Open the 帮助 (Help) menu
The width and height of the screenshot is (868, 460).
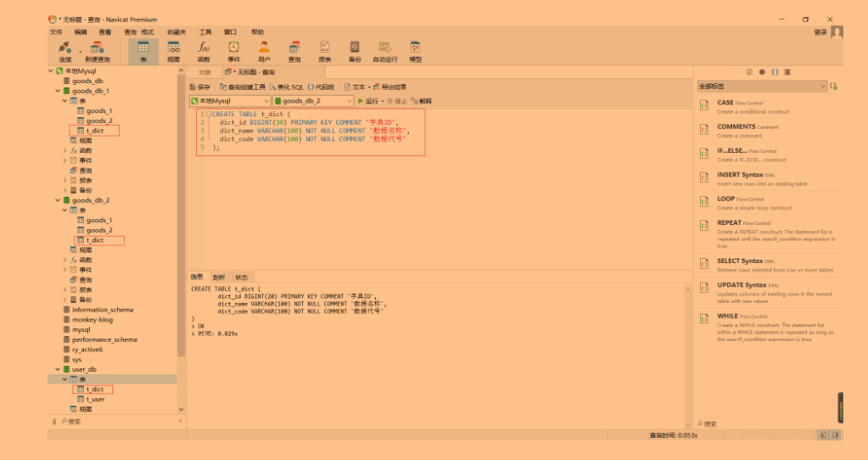tap(257, 32)
